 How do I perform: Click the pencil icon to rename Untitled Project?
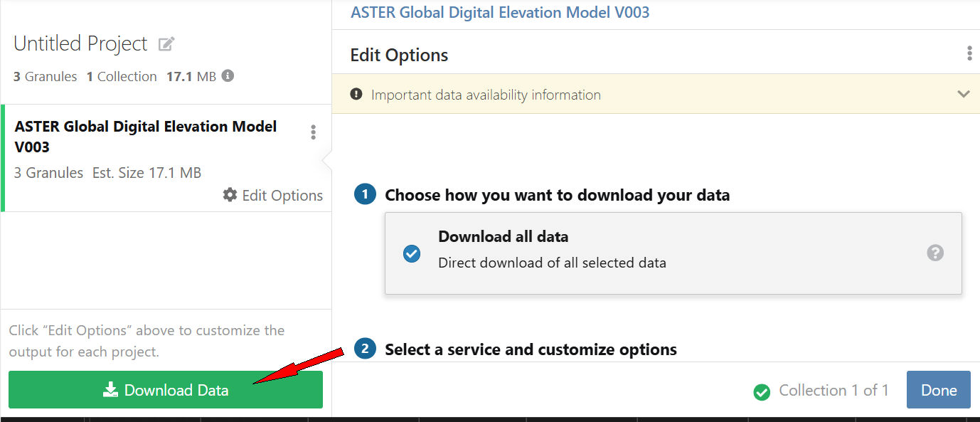coord(166,44)
